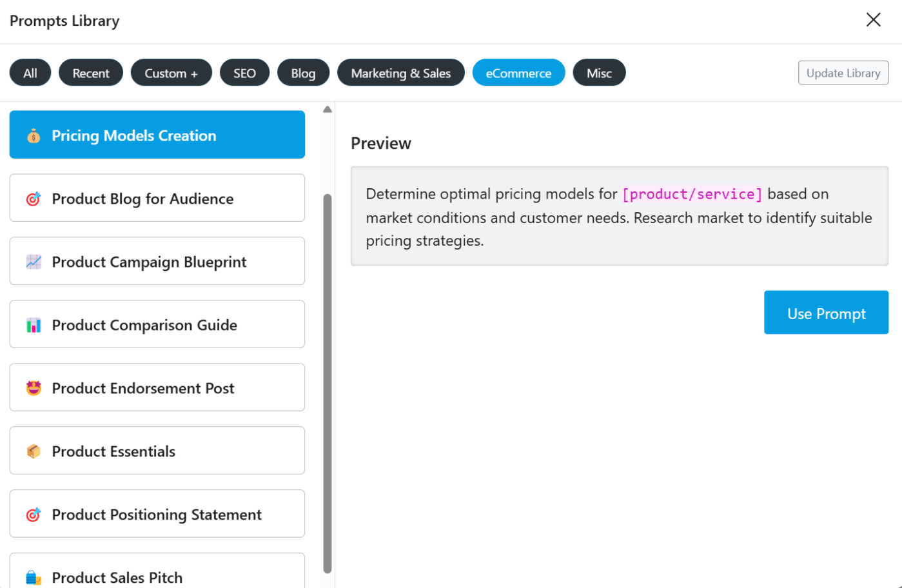Click the scrollbar up arrow
This screenshot has width=902, height=588.
[328, 109]
